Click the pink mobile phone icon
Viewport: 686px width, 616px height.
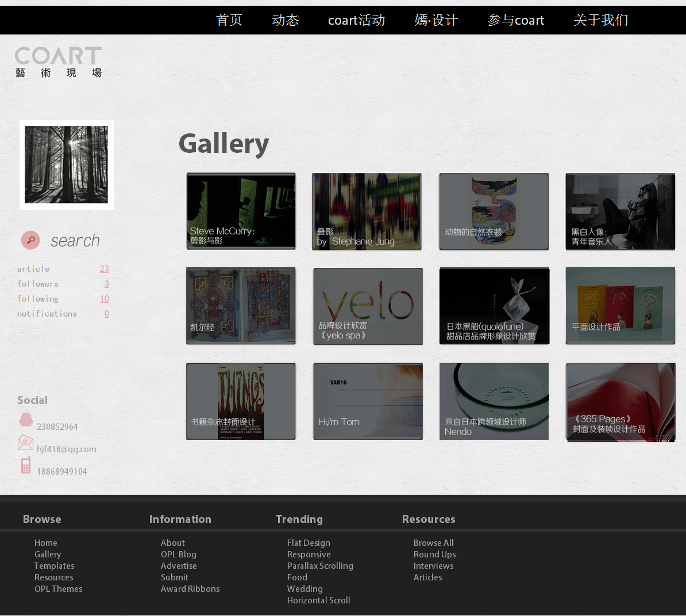point(26,465)
